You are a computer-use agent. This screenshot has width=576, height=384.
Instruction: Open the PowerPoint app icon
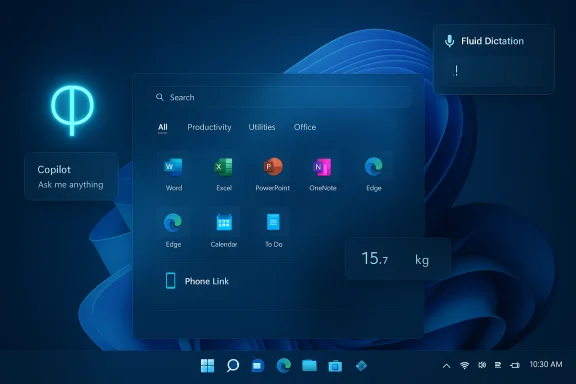click(273, 167)
